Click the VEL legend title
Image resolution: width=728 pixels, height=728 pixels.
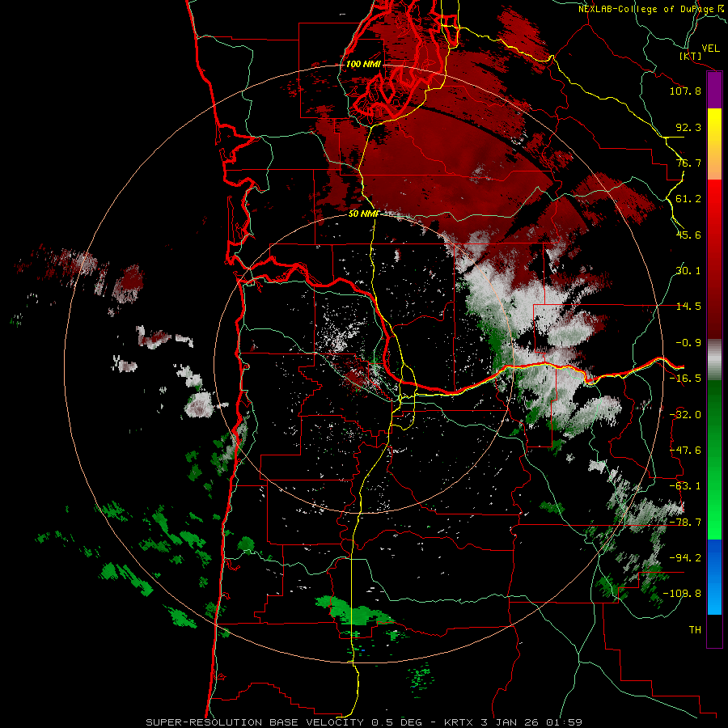click(x=710, y=49)
